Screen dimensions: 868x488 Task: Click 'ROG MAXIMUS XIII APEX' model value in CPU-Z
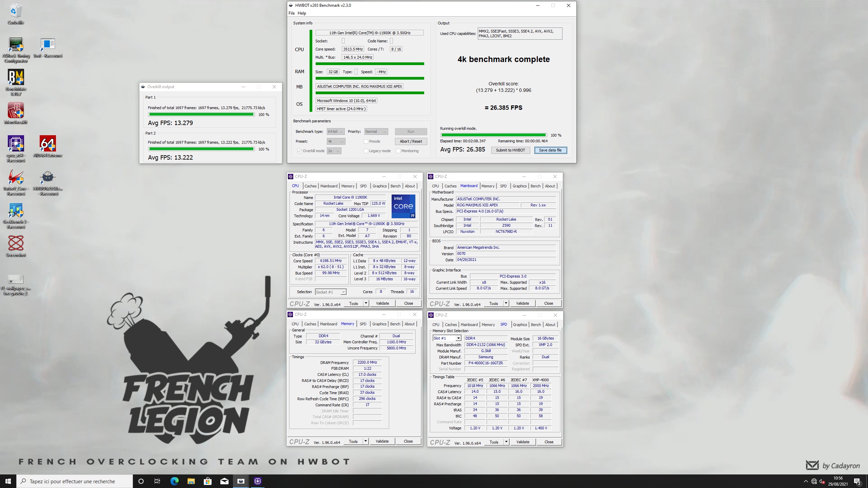pyautogui.click(x=488, y=205)
